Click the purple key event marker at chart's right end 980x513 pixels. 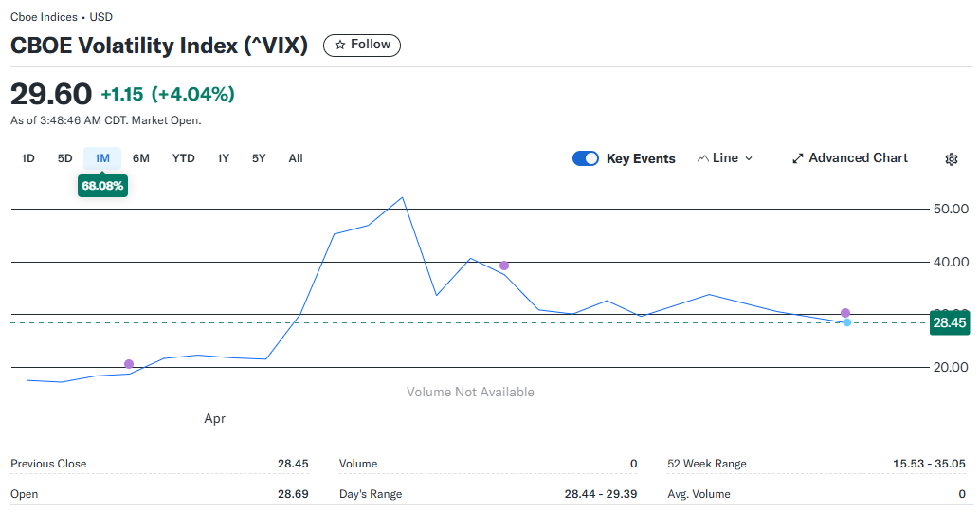tap(845, 313)
